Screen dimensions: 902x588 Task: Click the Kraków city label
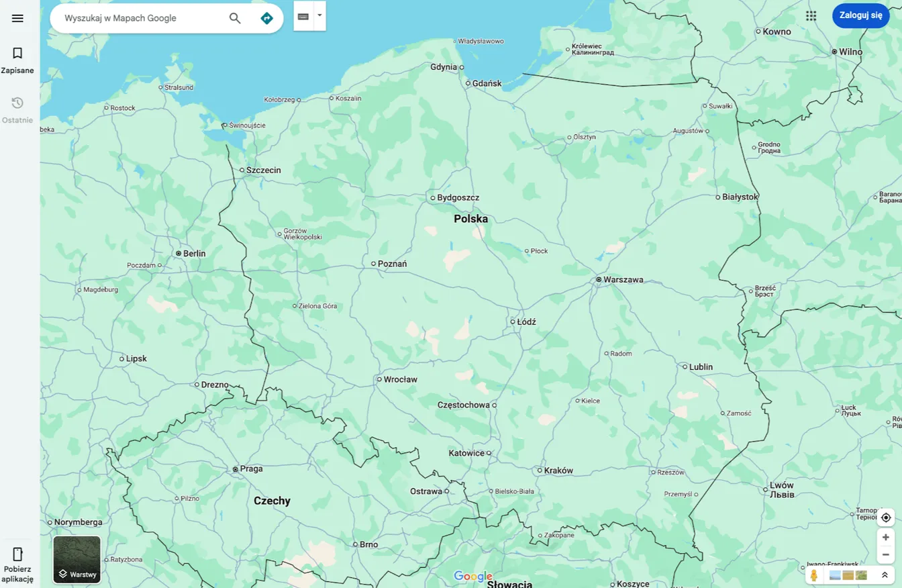558,471
